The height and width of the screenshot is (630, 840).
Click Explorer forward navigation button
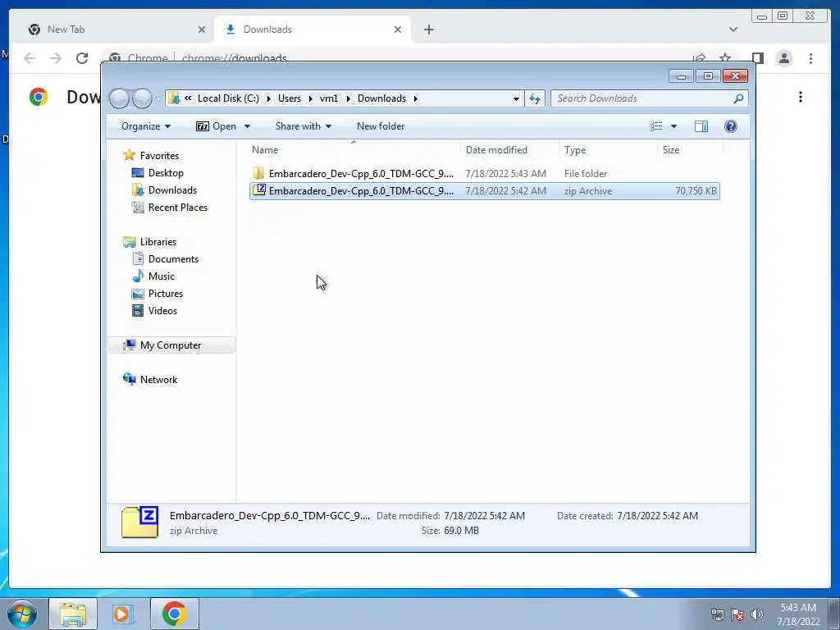coord(142,98)
